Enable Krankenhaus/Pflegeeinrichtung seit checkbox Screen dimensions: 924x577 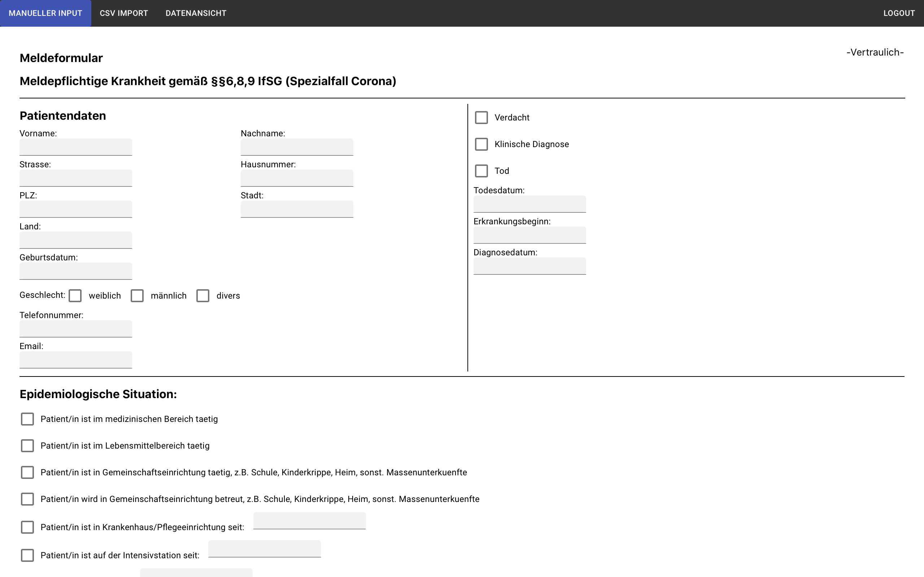[27, 527]
